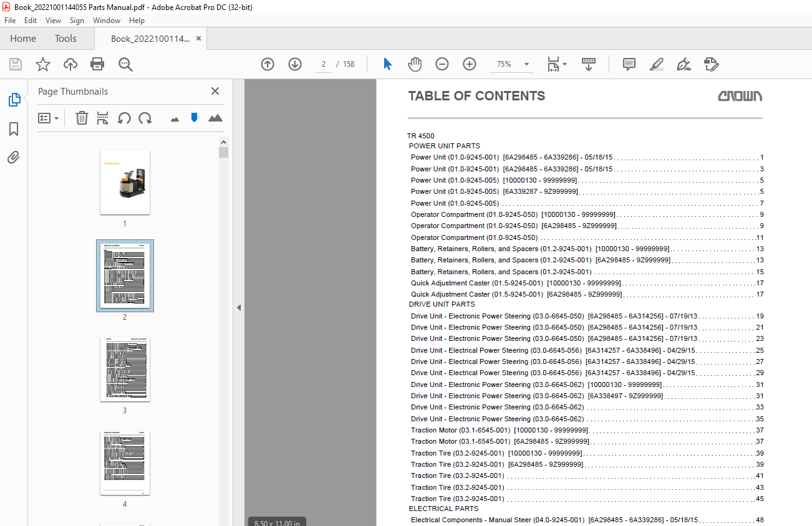
Task: Open thumbnail options dropdown menu
Action: pyautogui.click(x=49, y=118)
